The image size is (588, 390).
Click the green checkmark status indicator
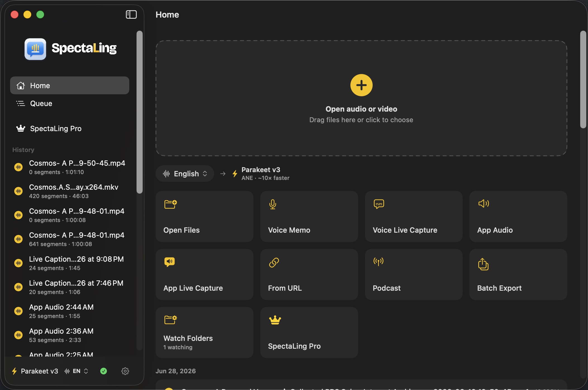104,371
